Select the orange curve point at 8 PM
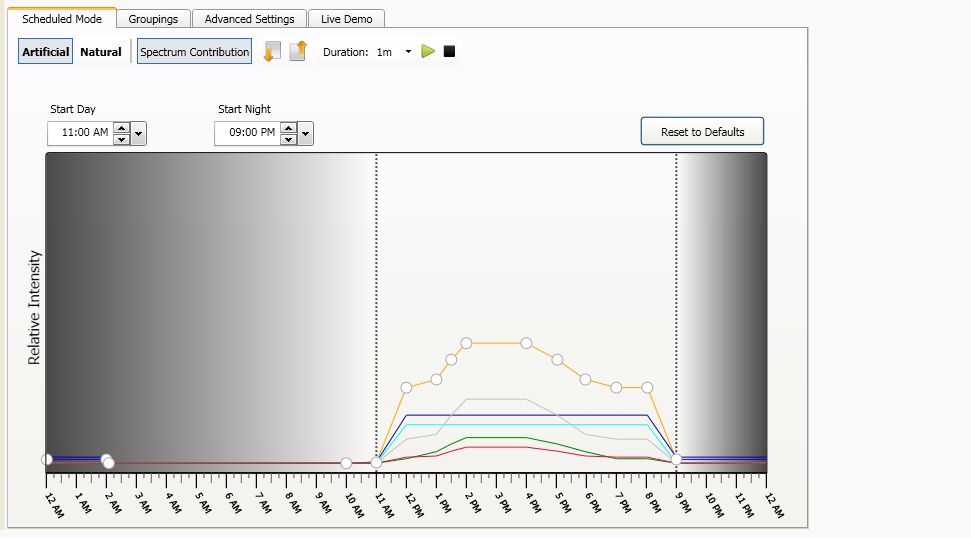Viewport: 971px width, 538px height. (x=647, y=388)
